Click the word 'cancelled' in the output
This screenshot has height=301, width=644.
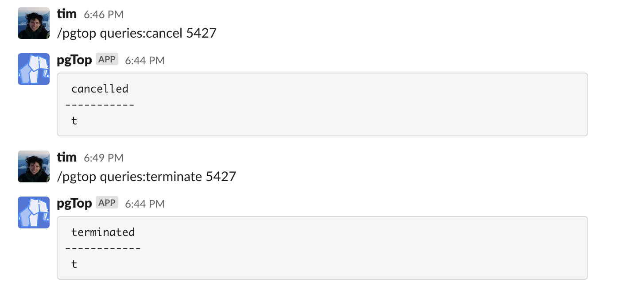pyautogui.click(x=100, y=89)
